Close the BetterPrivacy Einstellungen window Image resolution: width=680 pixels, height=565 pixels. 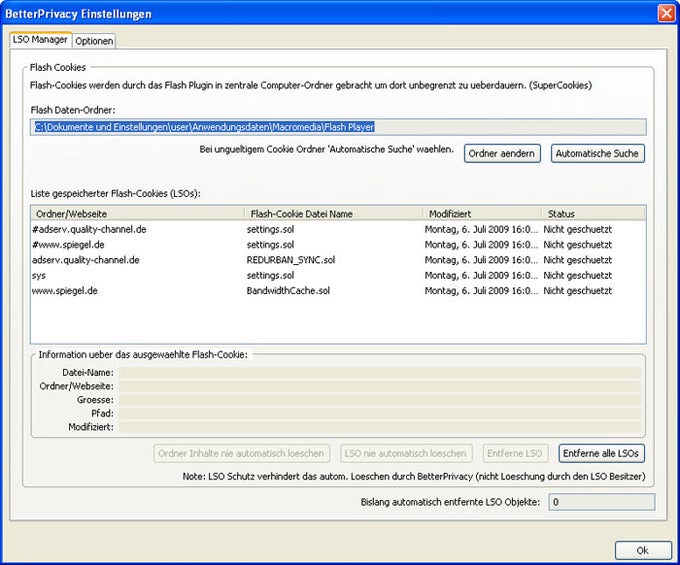666,13
